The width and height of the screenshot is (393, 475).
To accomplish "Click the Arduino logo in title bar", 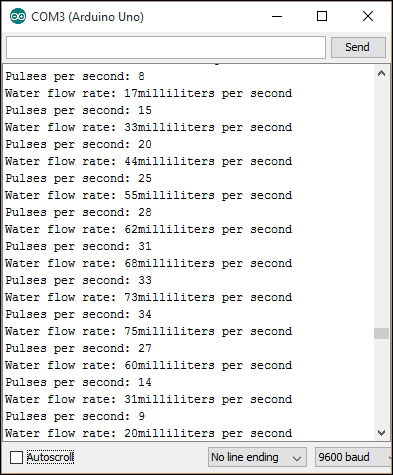I will point(18,16).
